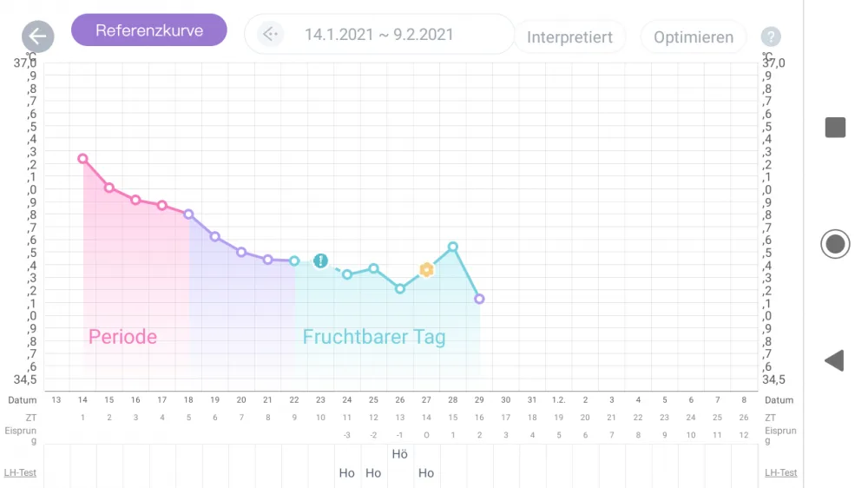Tap the orange ovulation flower marker
Viewport: 868px width, 488px height.
click(426, 270)
